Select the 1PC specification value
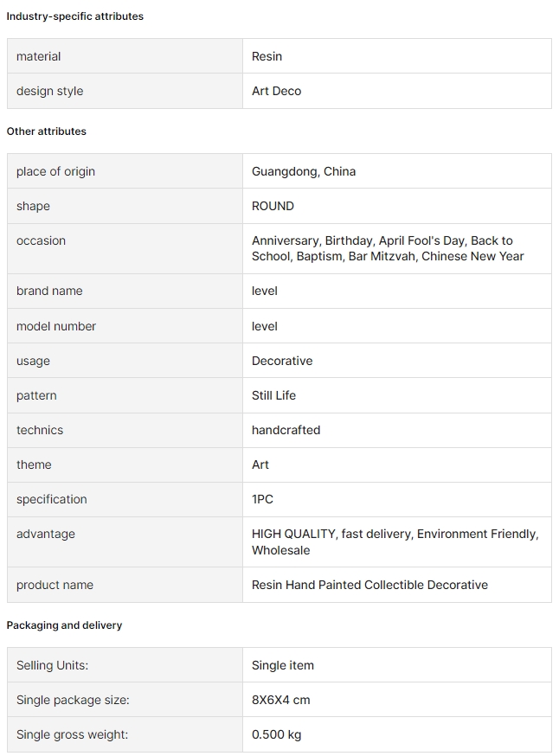559x756 pixels. pos(262,499)
